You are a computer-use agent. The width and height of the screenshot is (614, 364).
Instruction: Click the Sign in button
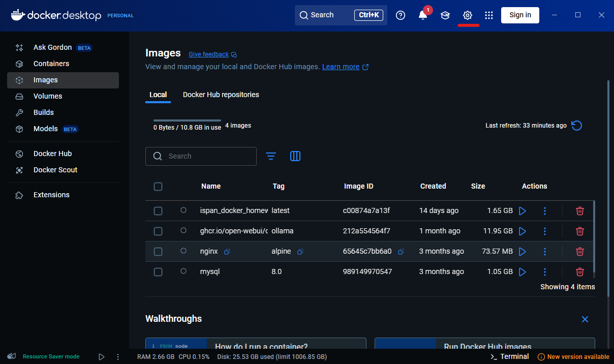tap(520, 15)
